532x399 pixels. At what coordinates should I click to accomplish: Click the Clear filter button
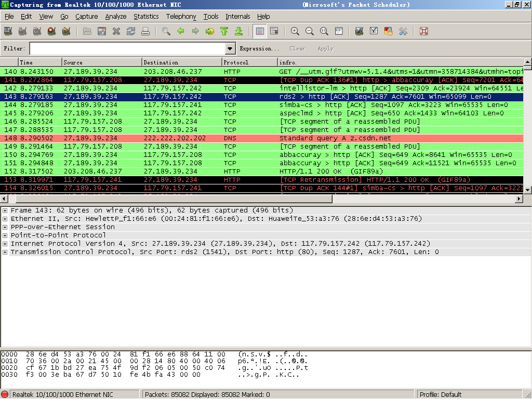(297, 48)
